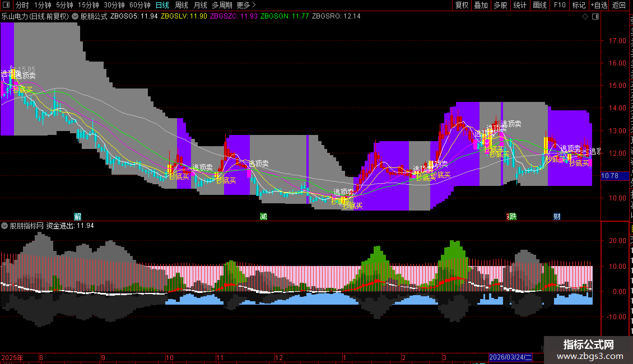The height and width of the screenshot is (364, 633).
Task: Toggle 复权 price adjustment
Action: (462, 5)
